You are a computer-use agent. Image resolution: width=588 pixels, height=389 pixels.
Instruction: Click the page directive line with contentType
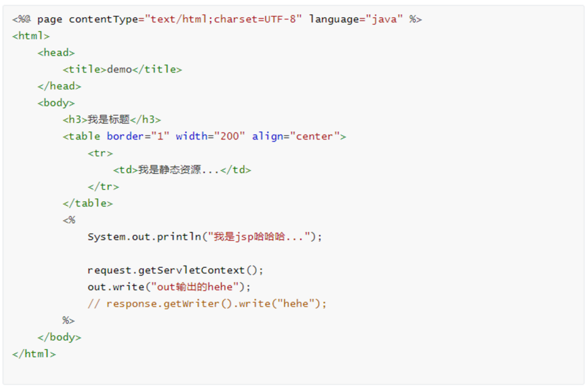(217, 19)
